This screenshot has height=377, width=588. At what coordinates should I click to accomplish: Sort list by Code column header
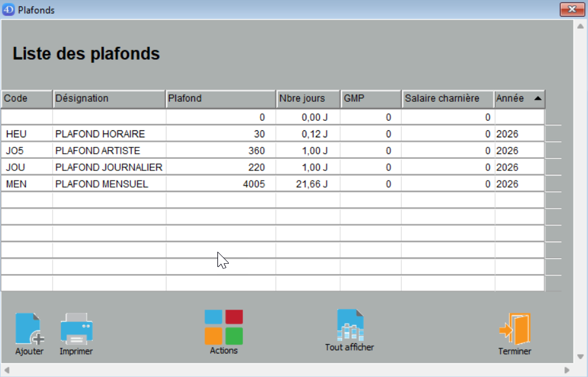[x=27, y=99]
